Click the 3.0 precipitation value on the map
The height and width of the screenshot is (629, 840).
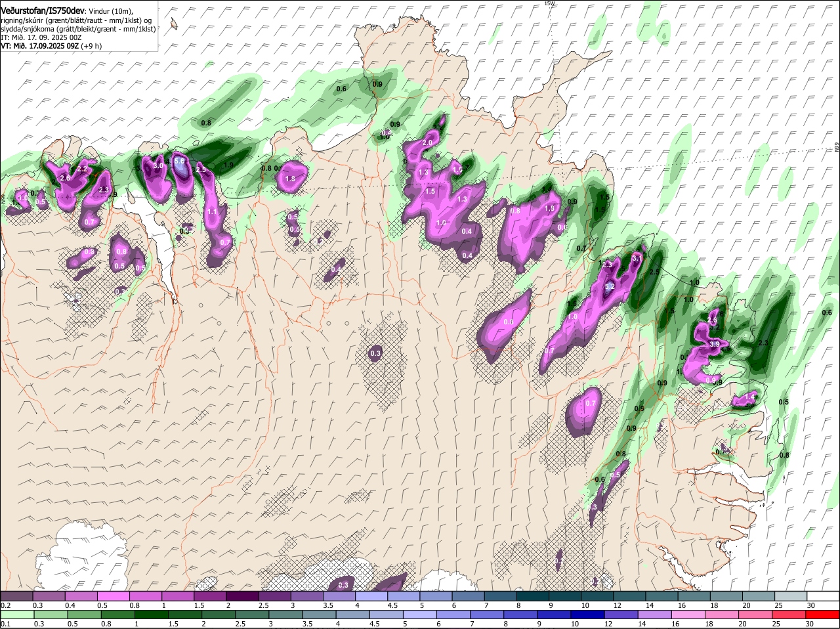point(158,166)
